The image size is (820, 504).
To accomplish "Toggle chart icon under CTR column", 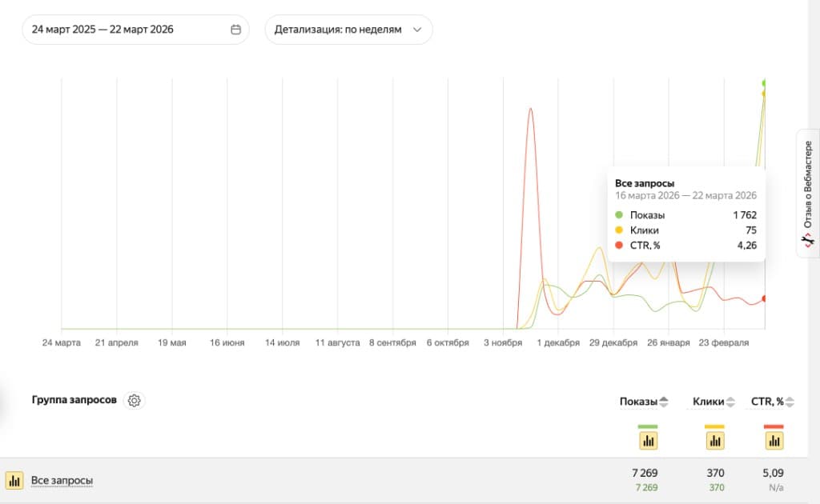I will click(774, 440).
